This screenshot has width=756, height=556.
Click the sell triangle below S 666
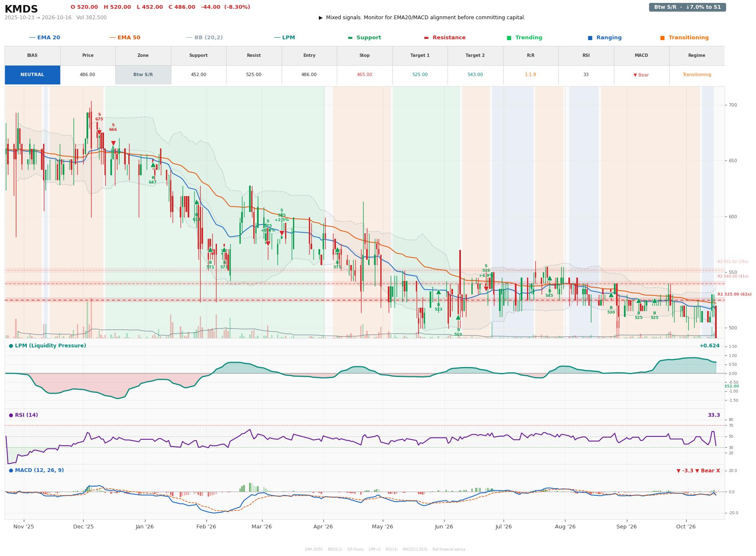[113, 143]
